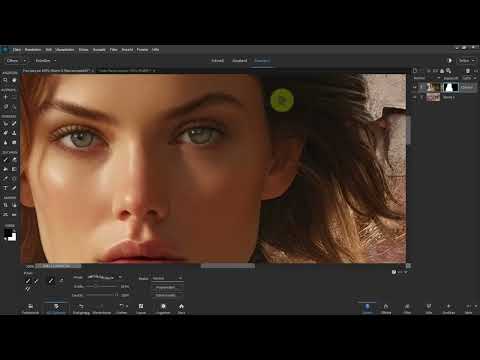480x360 pixels.
Task: Select the Pencil tool
Action: coord(14,188)
